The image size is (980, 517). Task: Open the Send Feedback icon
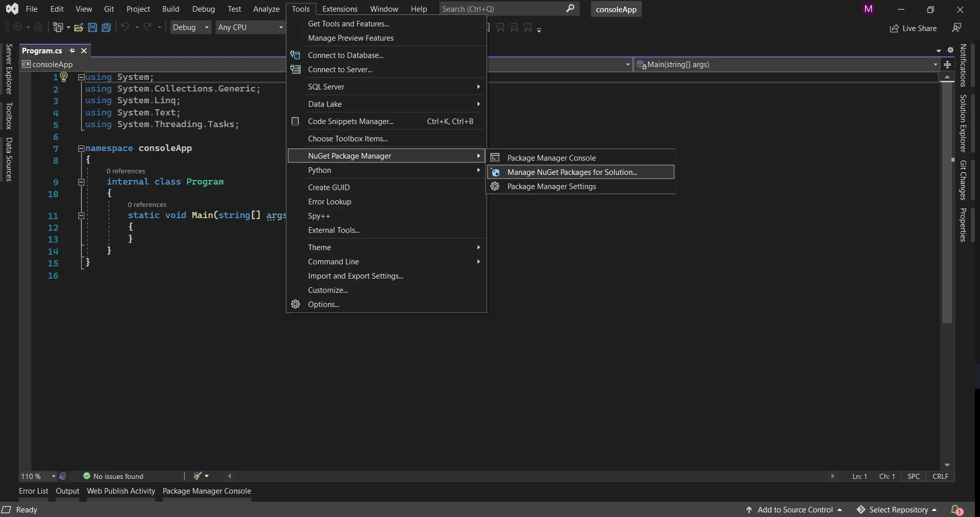tap(956, 28)
